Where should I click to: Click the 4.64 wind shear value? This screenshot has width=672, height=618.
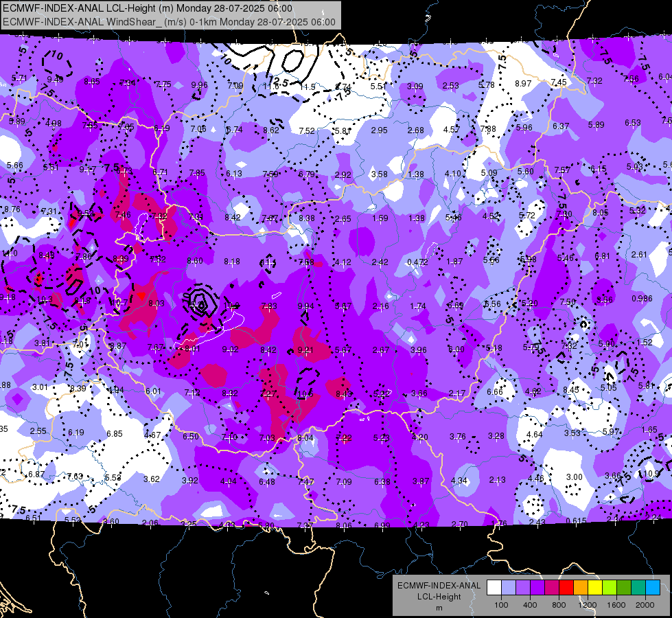tap(535, 435)
